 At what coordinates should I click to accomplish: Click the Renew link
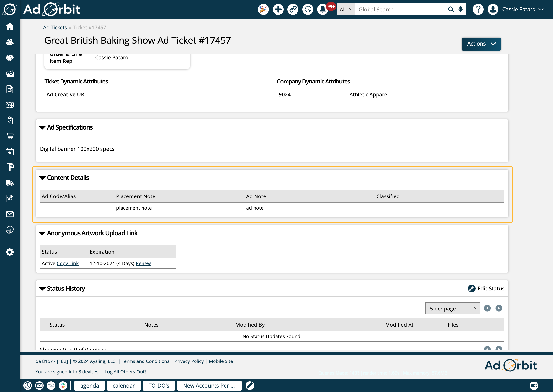(143, 263)
